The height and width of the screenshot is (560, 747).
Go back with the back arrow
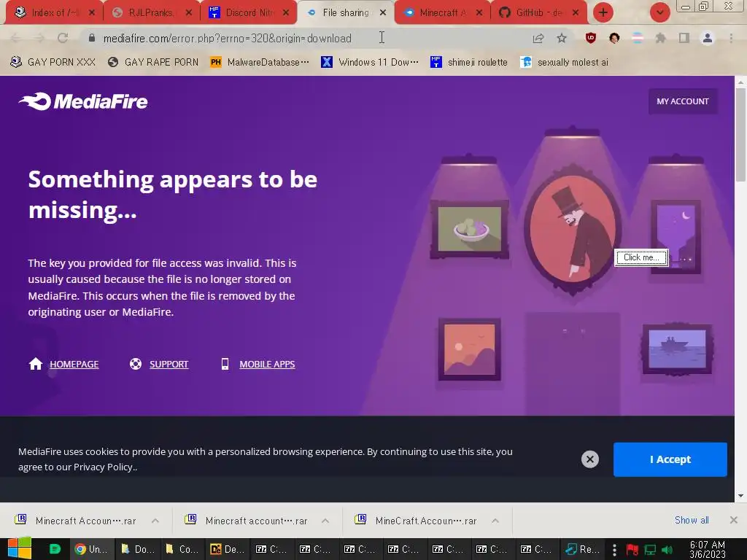point(15,38)
